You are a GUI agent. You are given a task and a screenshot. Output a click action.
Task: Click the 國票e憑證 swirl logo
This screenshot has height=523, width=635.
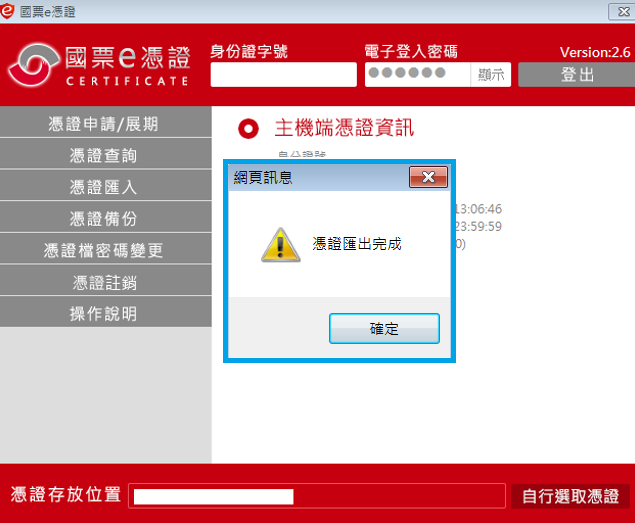tap(33, 65)
